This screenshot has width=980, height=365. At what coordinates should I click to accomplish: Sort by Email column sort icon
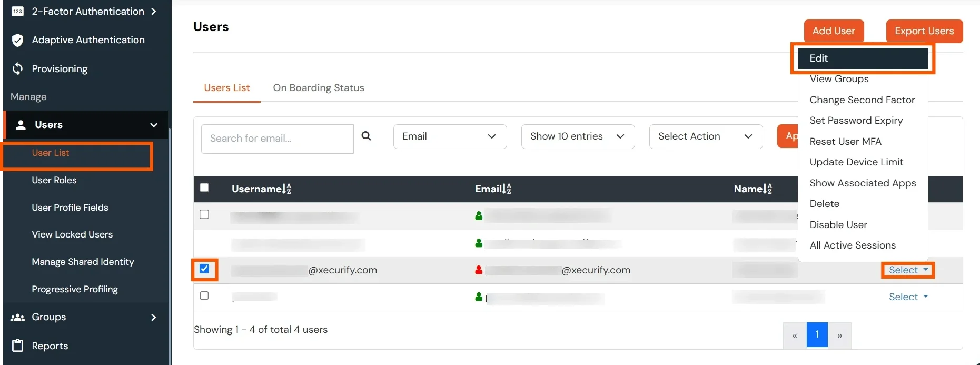507,189
